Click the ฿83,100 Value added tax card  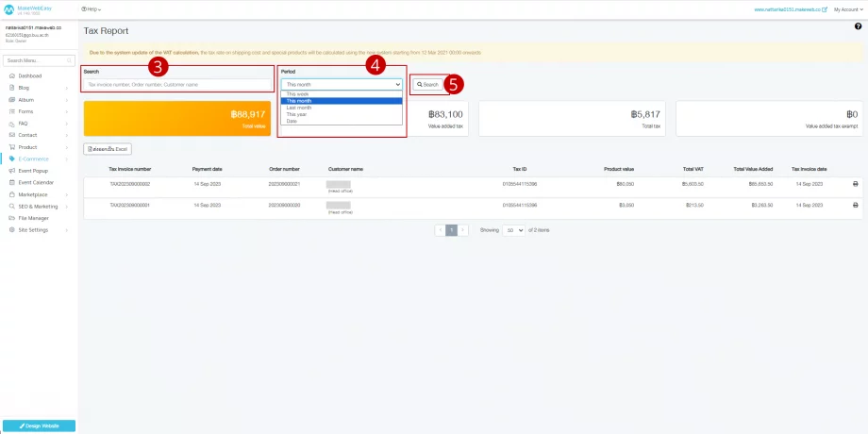click(x=438, y=119)
